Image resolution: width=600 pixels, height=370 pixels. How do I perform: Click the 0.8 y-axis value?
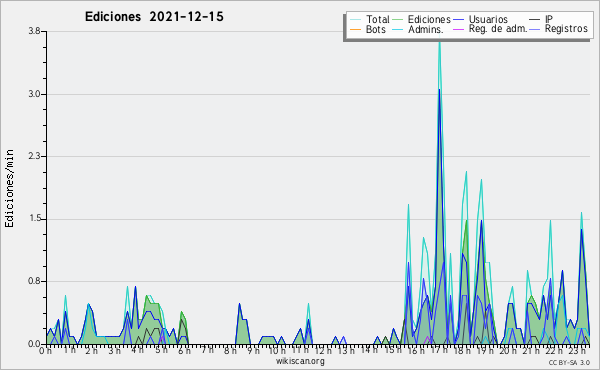[34, 281]
